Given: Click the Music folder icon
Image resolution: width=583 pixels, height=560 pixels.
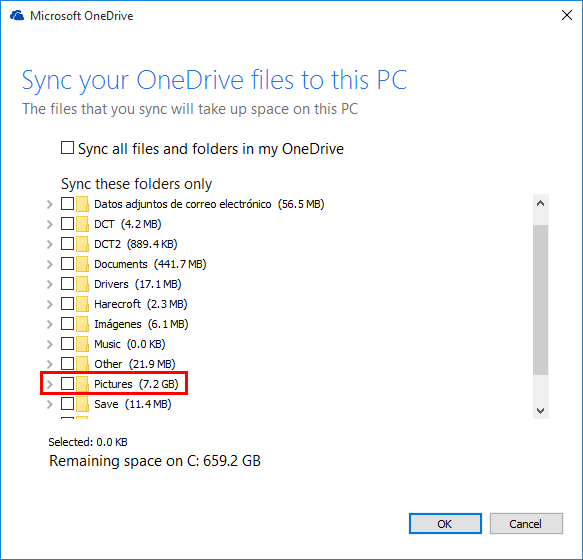Looking at the screenshot, I should 82,344.
